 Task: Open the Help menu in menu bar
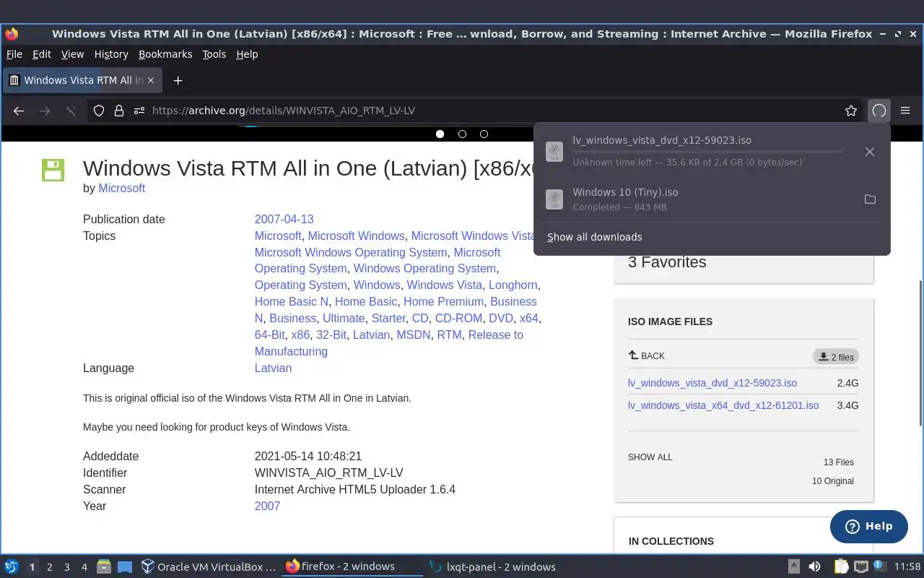247,54
